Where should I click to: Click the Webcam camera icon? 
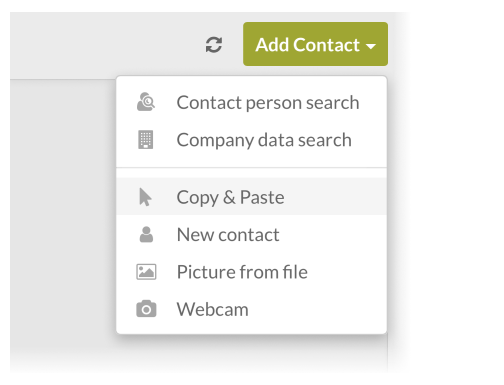(146, 309)
